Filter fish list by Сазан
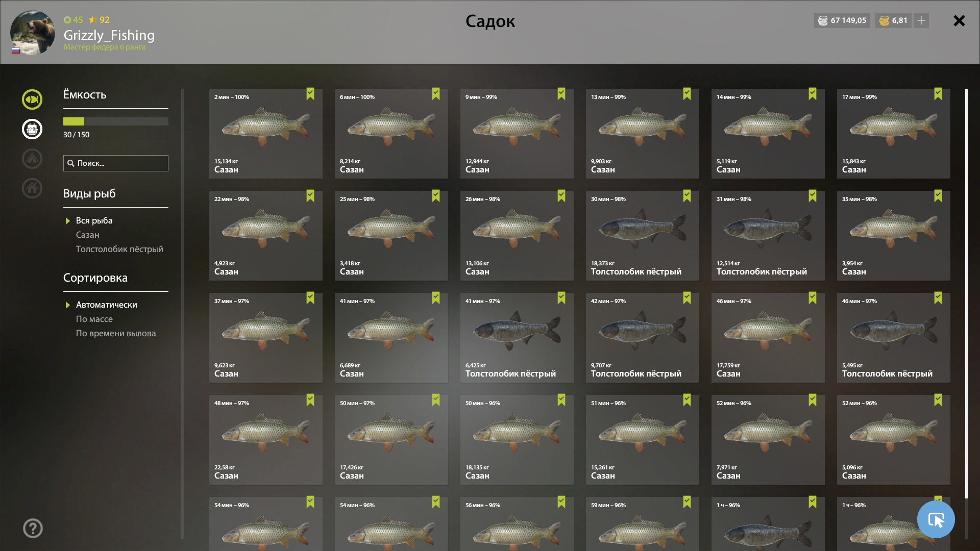 click(x=88, y=235)
